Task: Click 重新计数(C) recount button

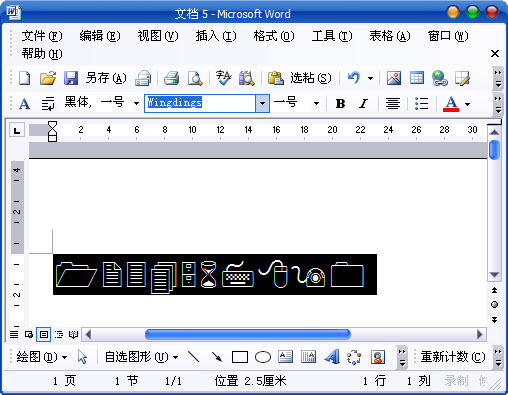Action: click(453, 357)
